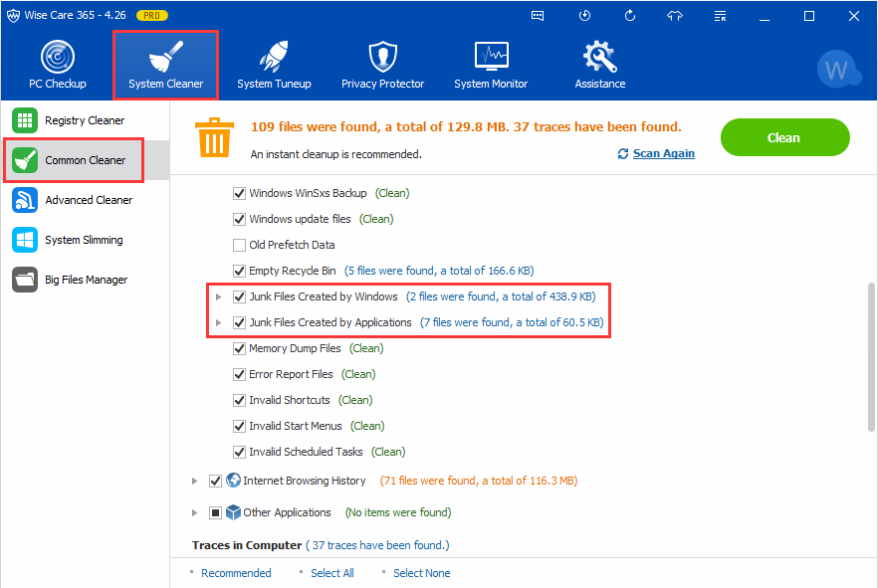
Task: Click the Common Cleaner broom icon
Action: [x=25, y=160]
